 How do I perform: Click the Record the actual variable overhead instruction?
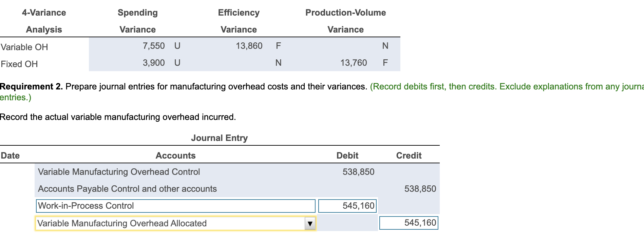click(118, 117)
